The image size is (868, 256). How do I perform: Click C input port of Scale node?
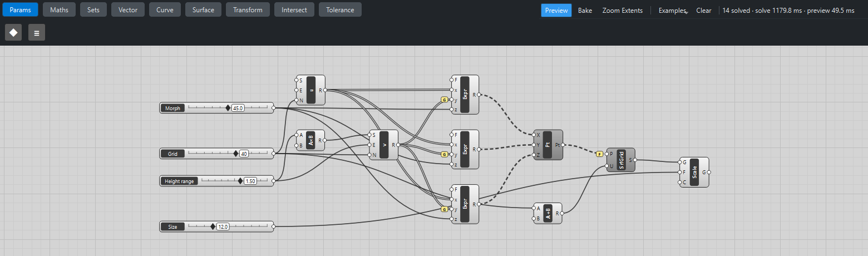click(x=679, y=182)
